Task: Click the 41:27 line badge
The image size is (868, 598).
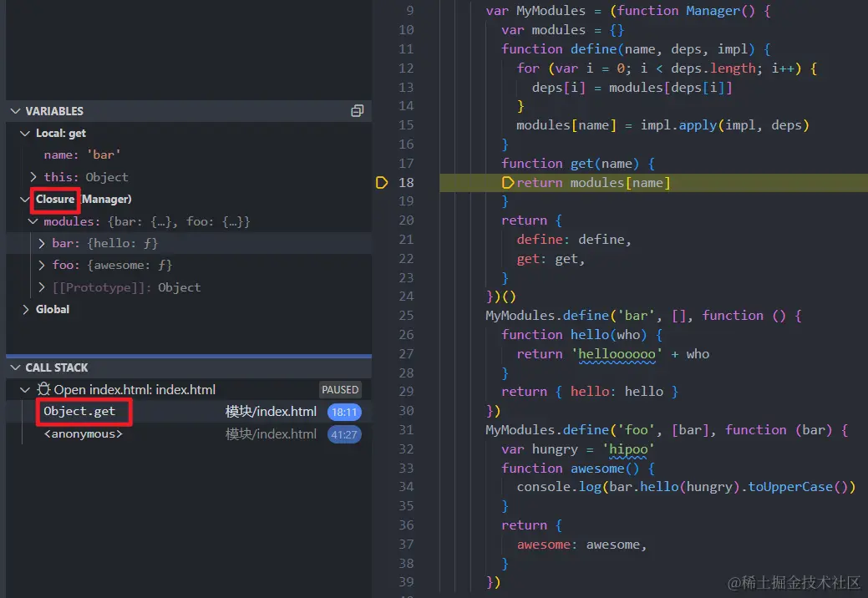Action: pos(344,434)
